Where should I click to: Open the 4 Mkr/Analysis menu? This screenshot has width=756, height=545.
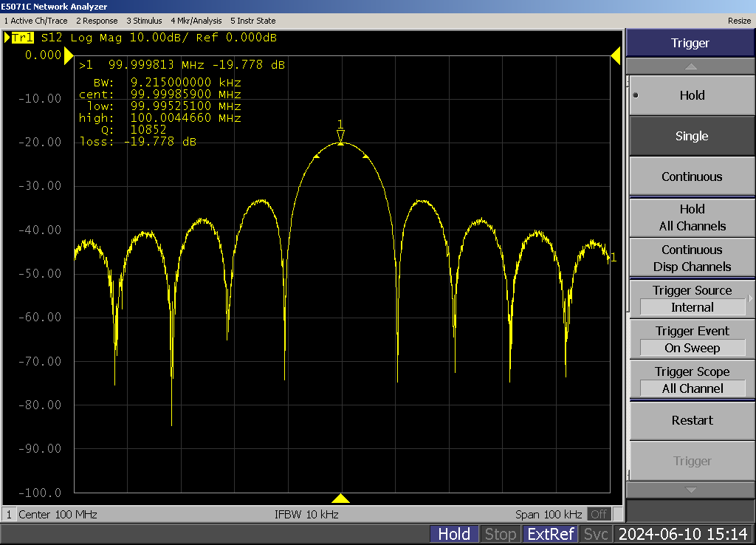(196, 21)
